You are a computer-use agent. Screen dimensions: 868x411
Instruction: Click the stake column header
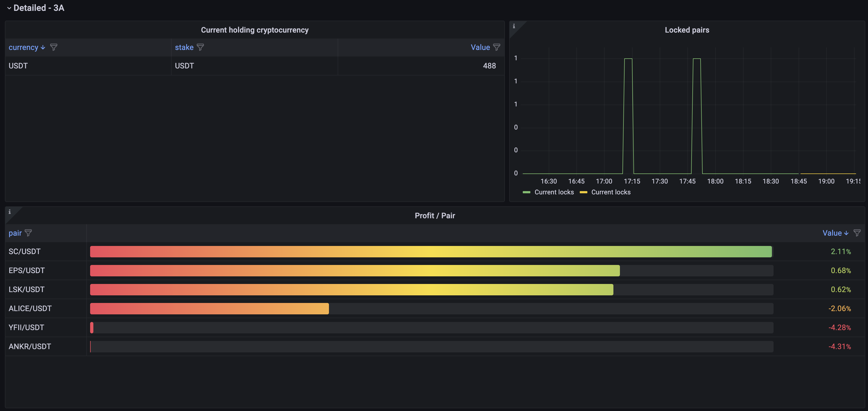[x=184, y=47]
